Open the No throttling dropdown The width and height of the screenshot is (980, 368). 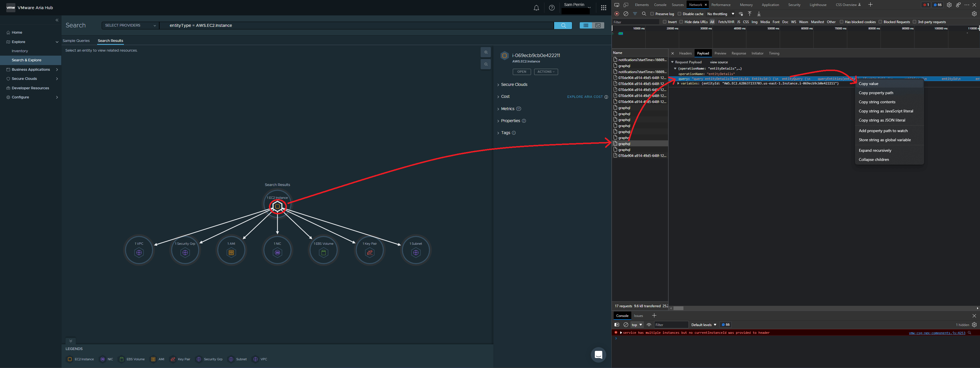tap(719, 14)
